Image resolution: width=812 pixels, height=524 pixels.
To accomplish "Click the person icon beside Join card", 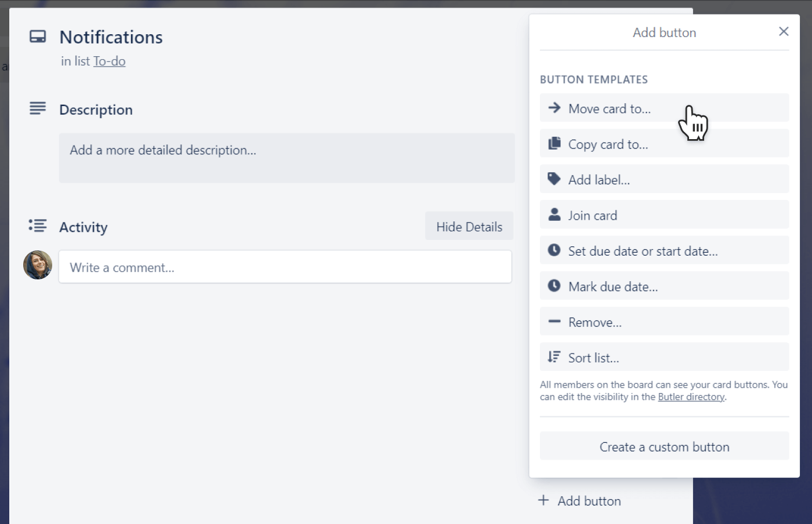I will 554,214.
